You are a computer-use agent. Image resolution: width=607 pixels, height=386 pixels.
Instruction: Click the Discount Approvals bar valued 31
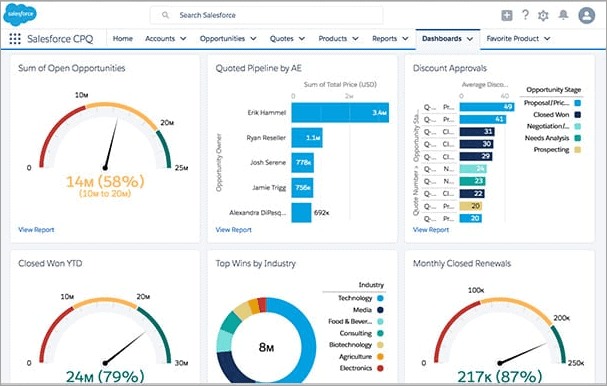tap(477, 132)
